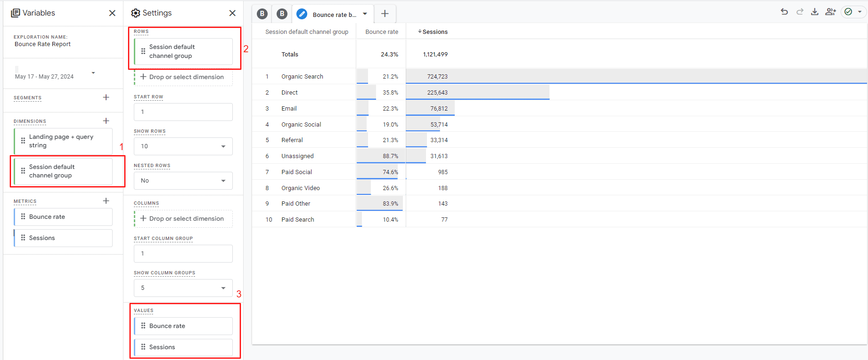This screenshot has height=360, width=868.
Task: Select the first B tab
Action: (x=262, y=14)
